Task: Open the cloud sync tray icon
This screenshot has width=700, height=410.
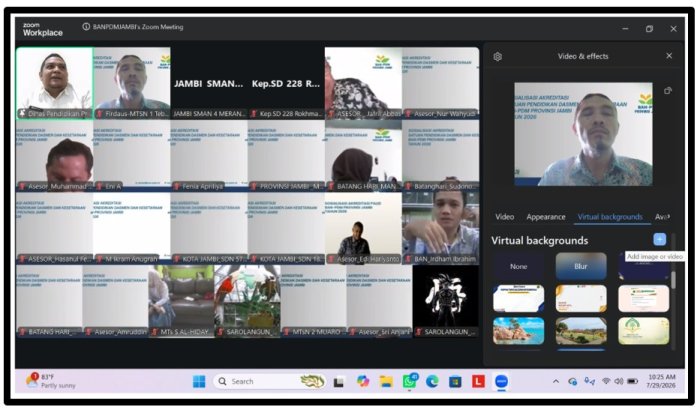Action: (x=572, y=381)
